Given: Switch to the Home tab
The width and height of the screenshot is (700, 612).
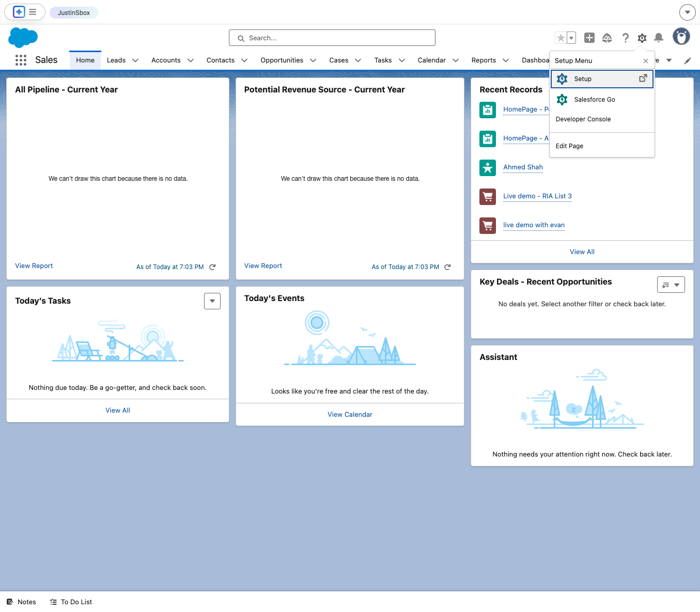Looking at the screenshot, I should coord(85,60).
